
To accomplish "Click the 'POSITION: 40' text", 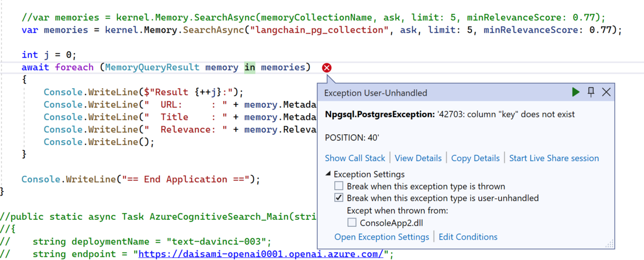I will (352, 138).
